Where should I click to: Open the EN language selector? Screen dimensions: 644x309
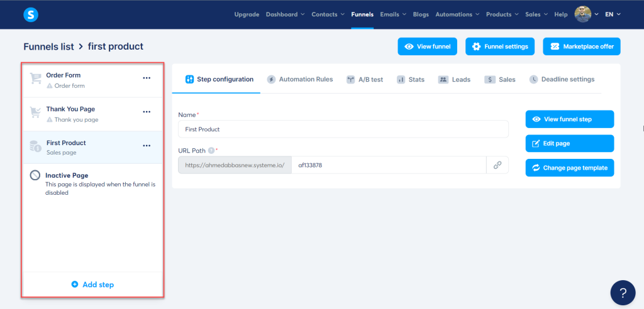coord(613,14)
